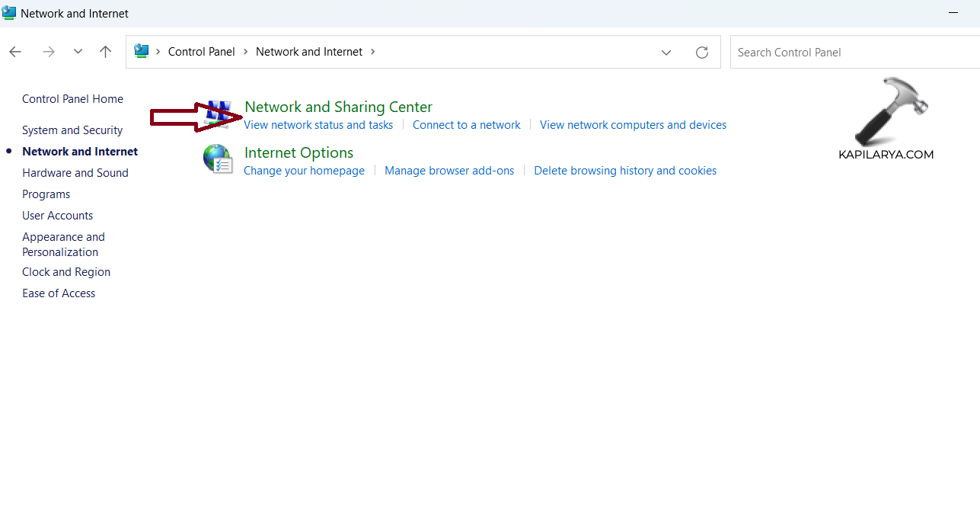This screenshot has height=522, width=980.
Task: Open Change your homepage link
Action: tap(304, 171)
